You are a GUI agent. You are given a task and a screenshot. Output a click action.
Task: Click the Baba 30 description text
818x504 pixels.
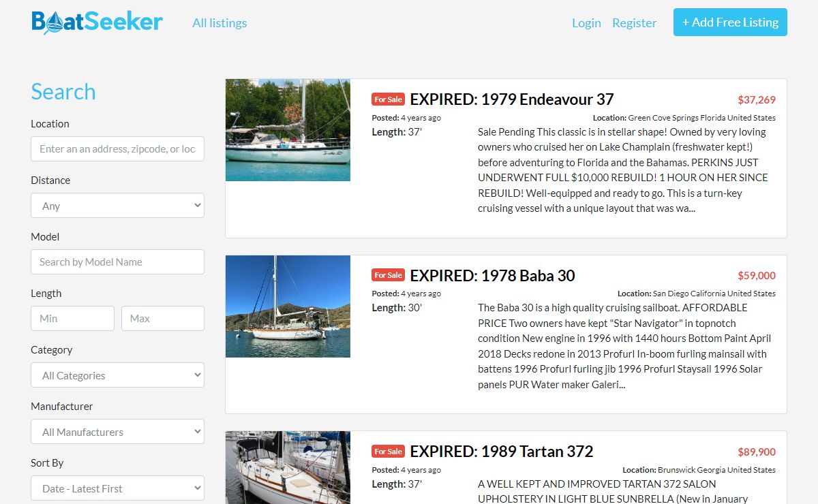pyautogui.click(x=624, y=346)
